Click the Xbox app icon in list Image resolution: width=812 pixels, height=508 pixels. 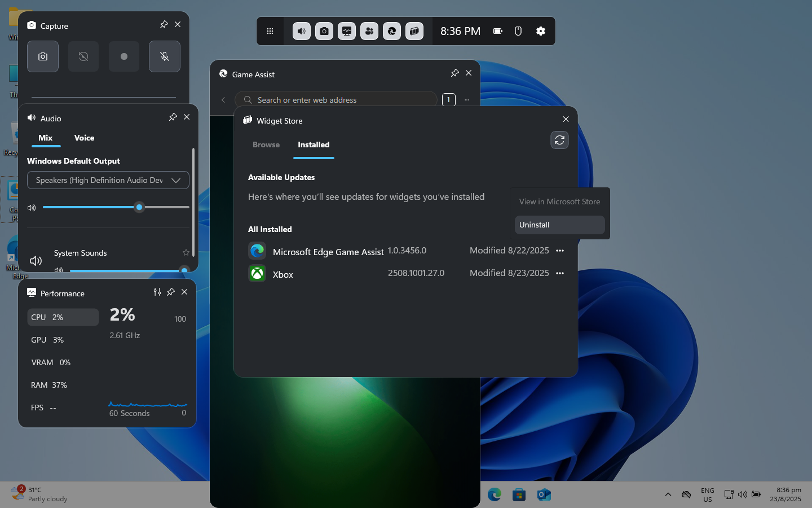257,274
